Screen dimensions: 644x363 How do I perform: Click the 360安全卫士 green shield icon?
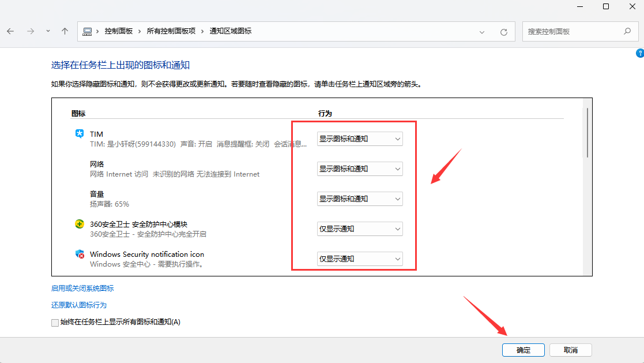click(x=80, y=224)
